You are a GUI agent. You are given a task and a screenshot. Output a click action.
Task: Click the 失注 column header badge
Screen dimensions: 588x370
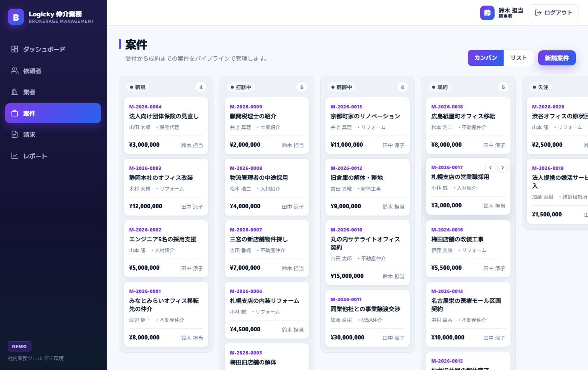pos(541,87)
